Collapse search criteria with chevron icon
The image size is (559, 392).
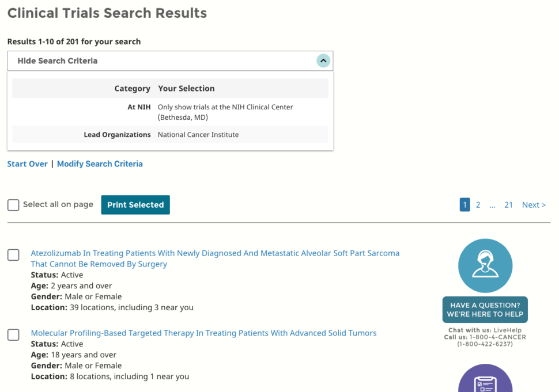point(323,61)
